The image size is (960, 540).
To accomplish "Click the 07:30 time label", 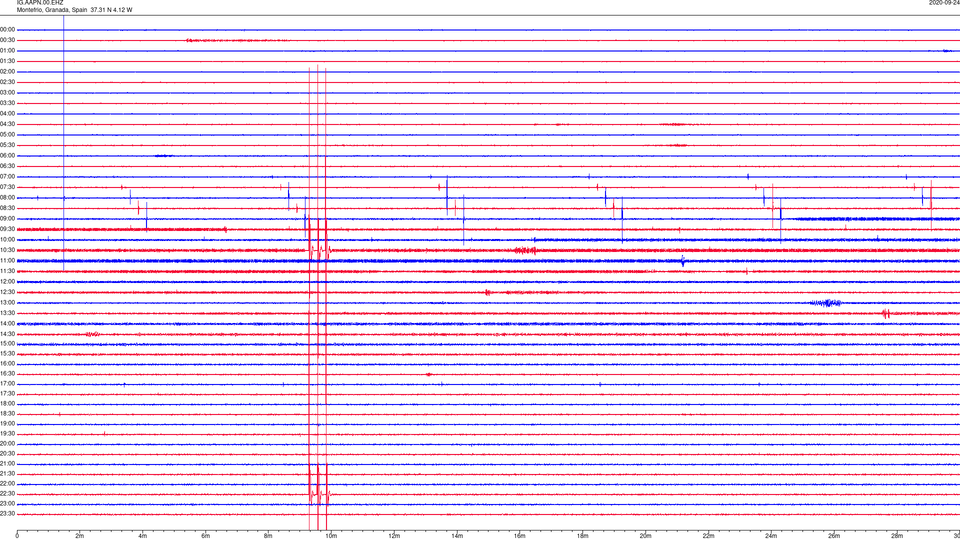I will coord(8,187).
